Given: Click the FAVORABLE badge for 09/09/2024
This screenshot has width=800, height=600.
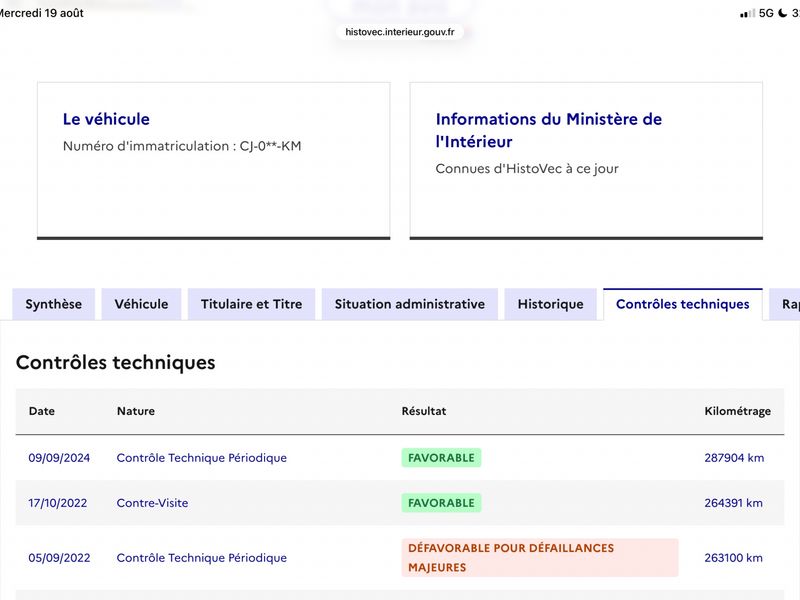Looking at the screenshot, I should tap(441, 458).
